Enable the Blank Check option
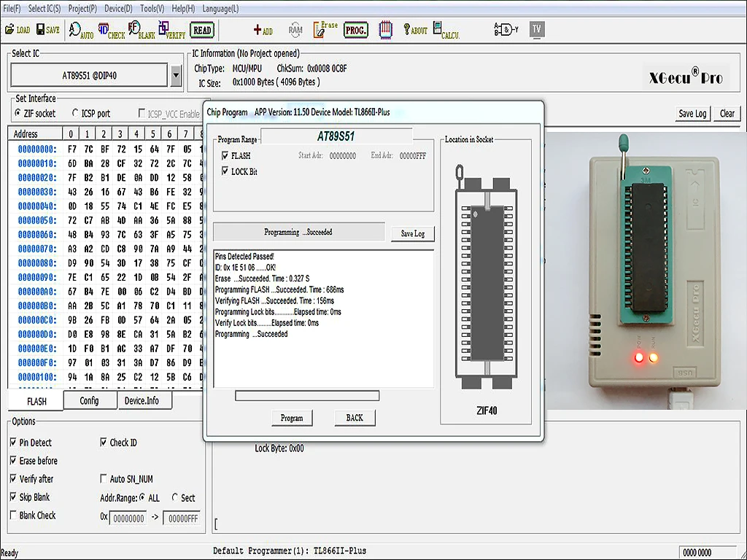The height and width of the screenshot is (560, 747). point(14,516)
